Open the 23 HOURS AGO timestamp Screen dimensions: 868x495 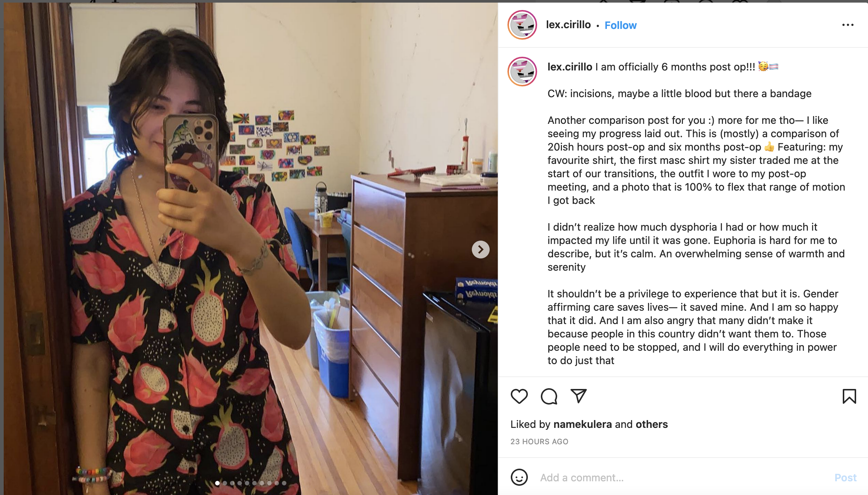(x=539, y=442)
